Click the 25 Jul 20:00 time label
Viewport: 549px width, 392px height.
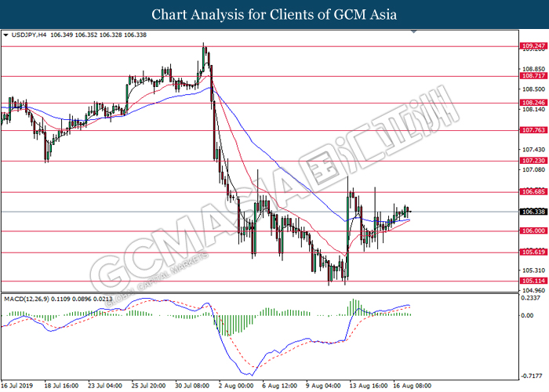click(148, 386)
